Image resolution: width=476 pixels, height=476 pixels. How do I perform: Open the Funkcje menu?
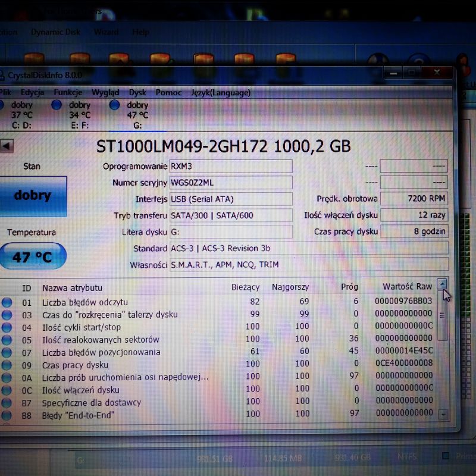68,92
